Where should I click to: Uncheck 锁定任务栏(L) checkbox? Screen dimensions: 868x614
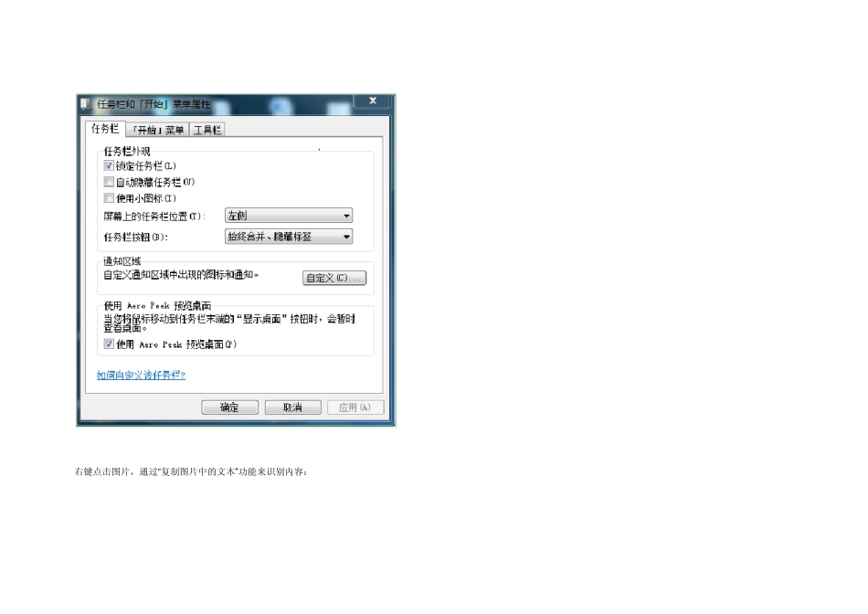point(109,165)
